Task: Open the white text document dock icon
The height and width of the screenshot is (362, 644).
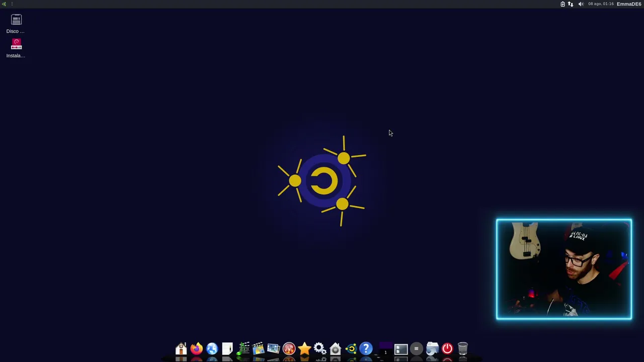Action: tap(227, 348)
